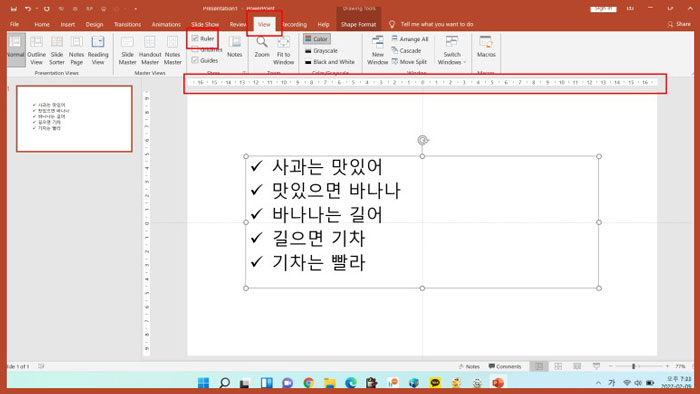Click the Undo arrow icon
700x394 pixels.
pos(28,8)
